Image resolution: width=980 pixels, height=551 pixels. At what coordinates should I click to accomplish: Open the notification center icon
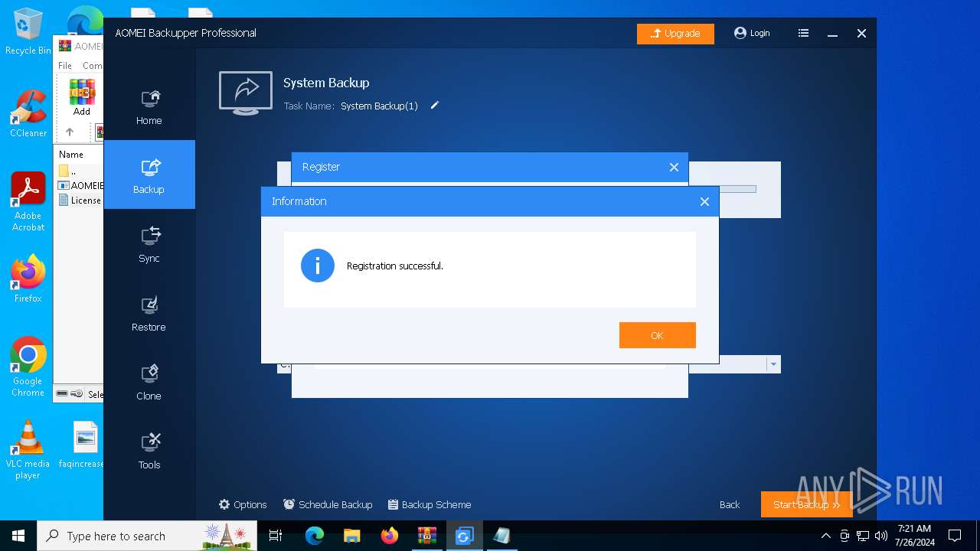(955, 536)
